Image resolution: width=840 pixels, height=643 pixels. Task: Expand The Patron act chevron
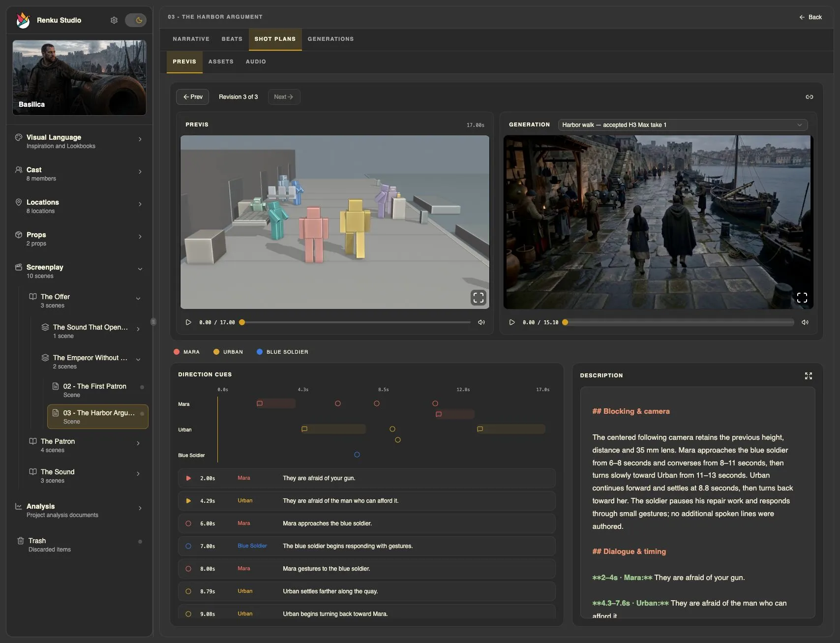point(138,443)
